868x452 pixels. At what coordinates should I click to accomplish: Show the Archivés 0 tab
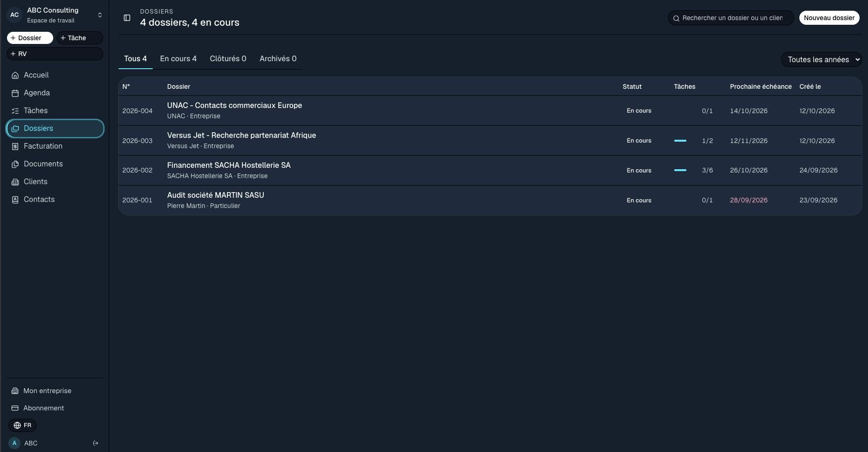point(278,59)
